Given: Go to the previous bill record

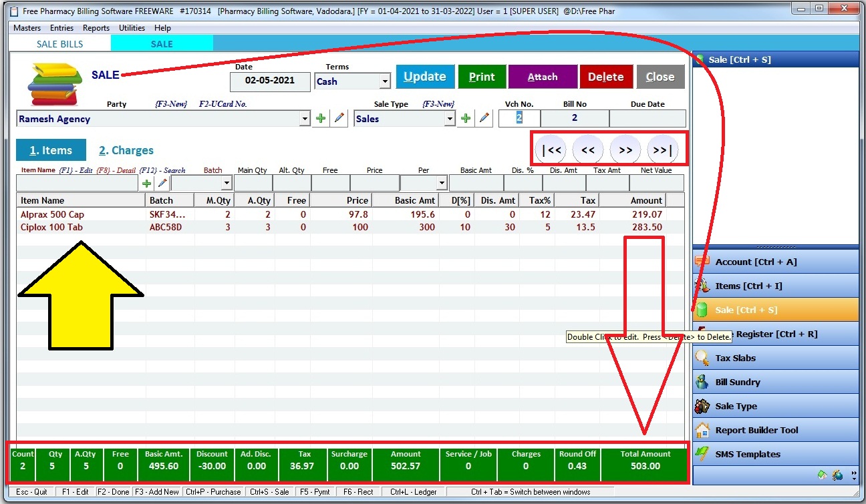Looking at the screenshot, I should point(587,150).
